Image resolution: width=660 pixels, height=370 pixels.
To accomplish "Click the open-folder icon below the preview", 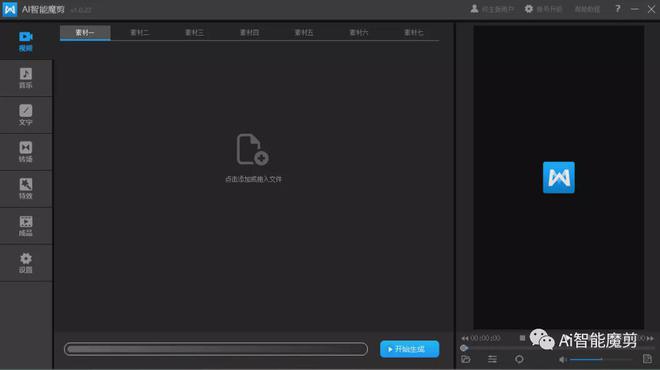I will click(466, 359).
